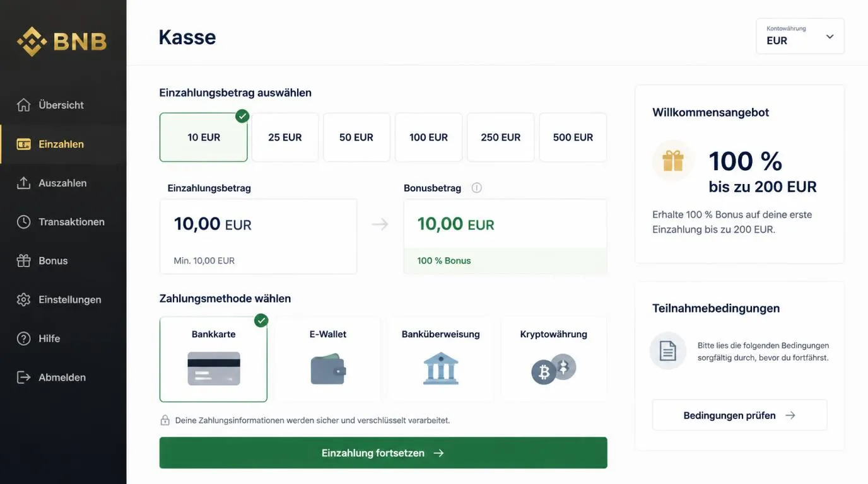
Task: Click the wallet icon under E-Wallet
Action: point(328,369)
